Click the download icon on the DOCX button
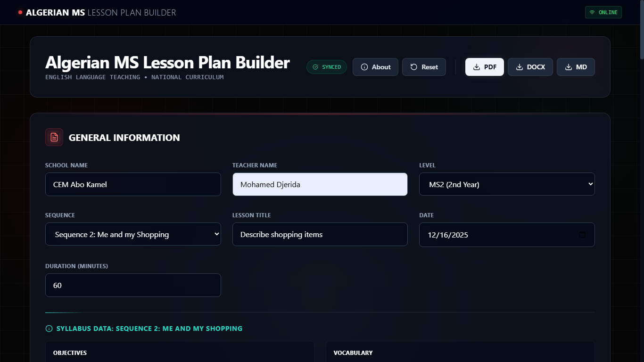Image resolution: width=644 pixels, height=362 pixels. [519, 67]
